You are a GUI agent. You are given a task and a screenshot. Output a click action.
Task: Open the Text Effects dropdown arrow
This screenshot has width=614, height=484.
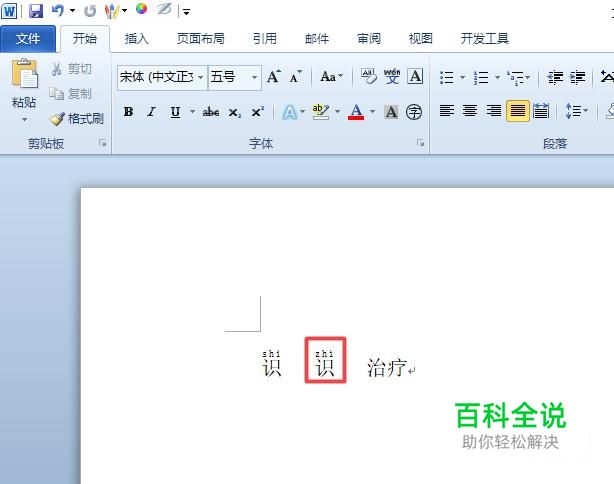303,112
